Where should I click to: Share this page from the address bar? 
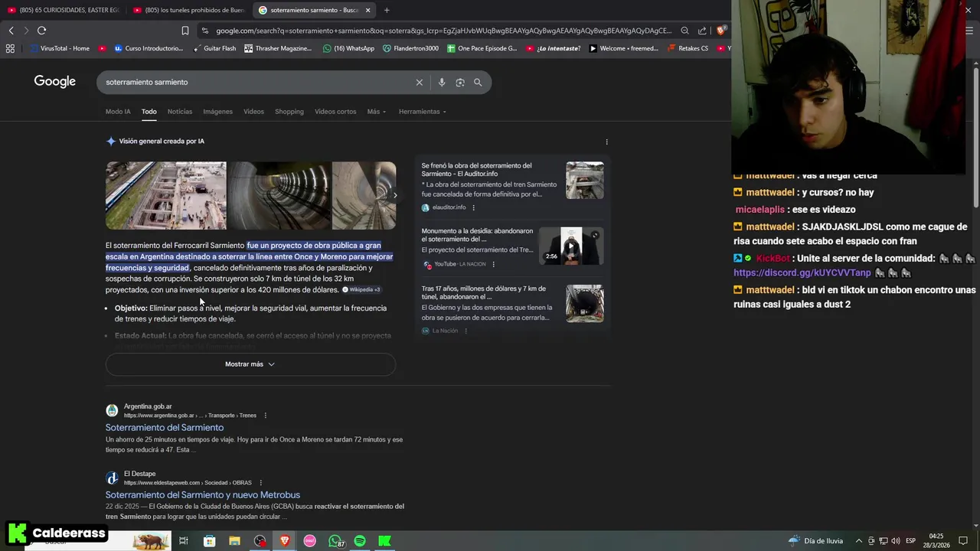point(702,31)
